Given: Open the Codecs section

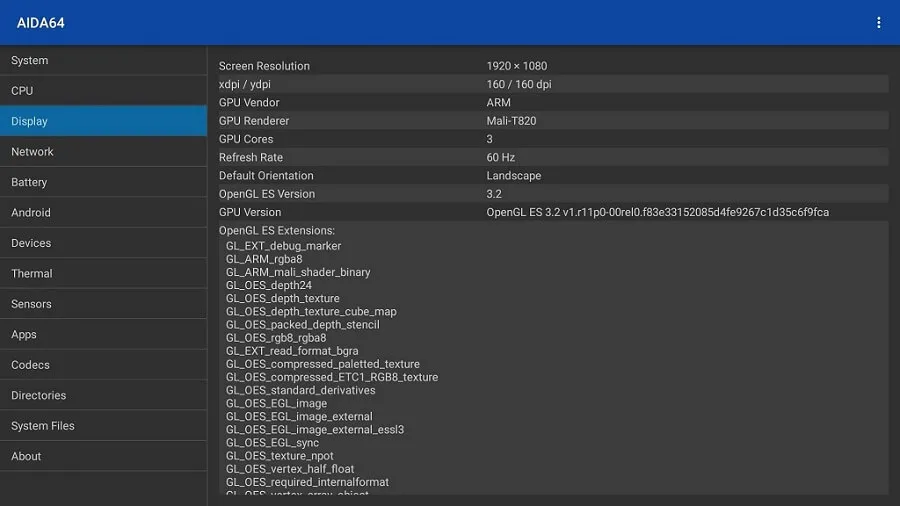Looking at the screenshot, I should pyautogui.click(x=103, y=365).
